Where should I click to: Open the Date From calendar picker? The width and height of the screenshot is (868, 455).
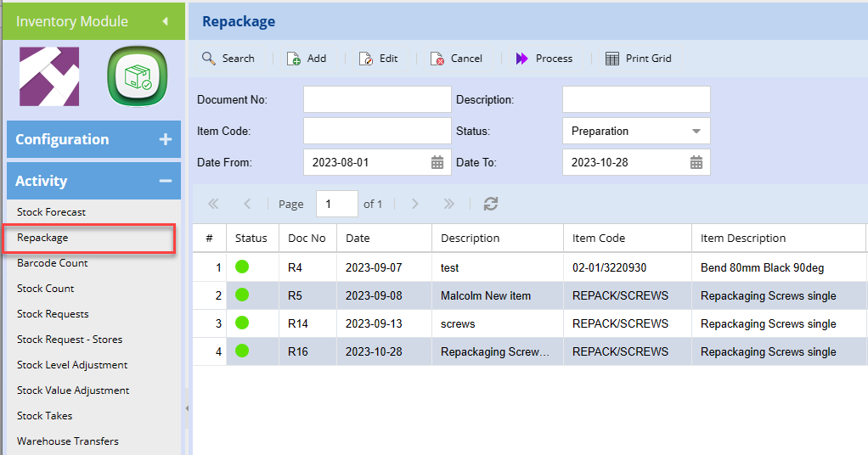(x=437, y=162)
